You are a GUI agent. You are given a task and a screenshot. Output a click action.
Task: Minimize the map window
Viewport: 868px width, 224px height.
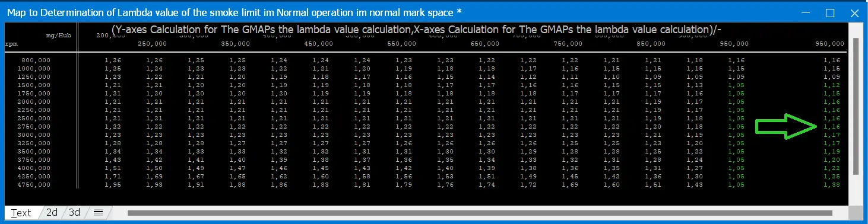806,12
